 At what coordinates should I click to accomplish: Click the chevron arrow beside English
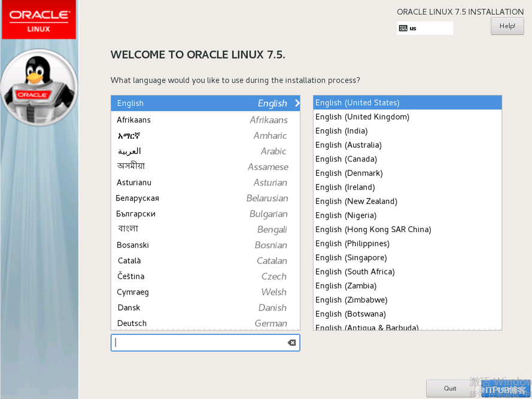[297, 103]
